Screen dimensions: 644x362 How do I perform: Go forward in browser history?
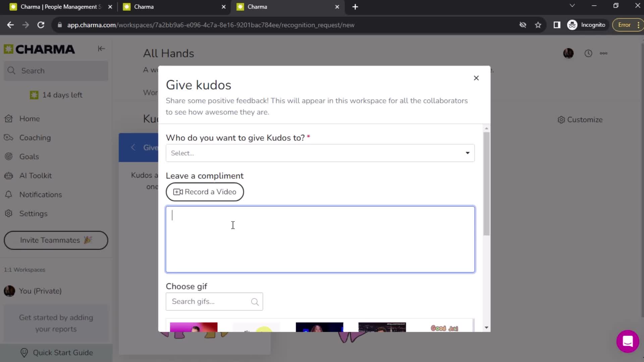pos(25,25)
